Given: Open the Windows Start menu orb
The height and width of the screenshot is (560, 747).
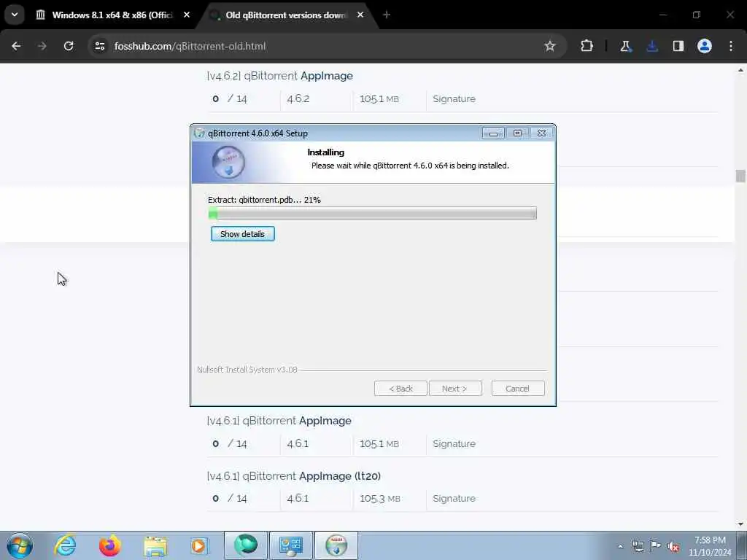Looking at the screenshot, I should point(20,545).
